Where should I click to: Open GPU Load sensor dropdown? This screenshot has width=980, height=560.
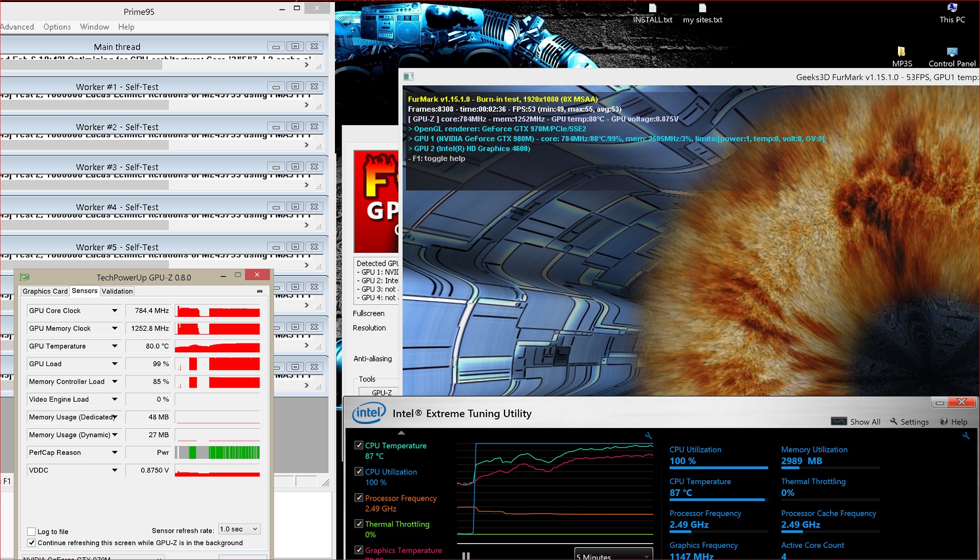pyautogui.click(x=115, y=364)
